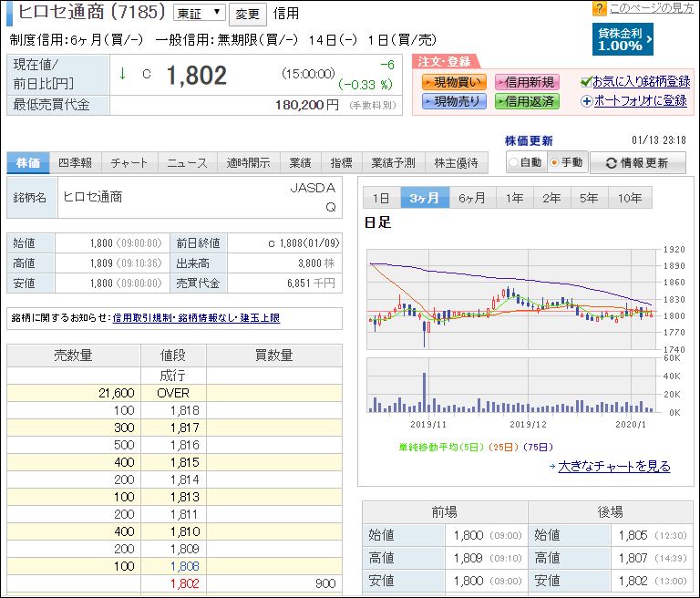Switch to the 株主優待 tab
The image size is (700, 598).
point(457,163)
